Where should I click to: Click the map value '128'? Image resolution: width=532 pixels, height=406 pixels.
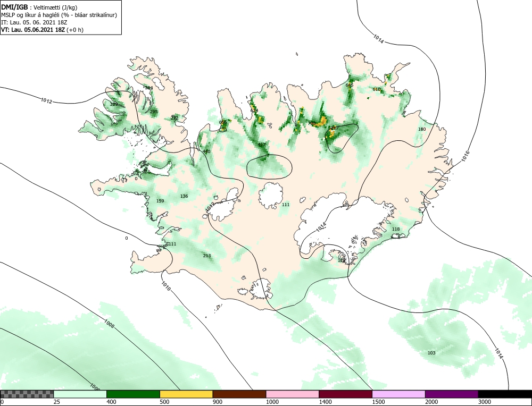342,260
